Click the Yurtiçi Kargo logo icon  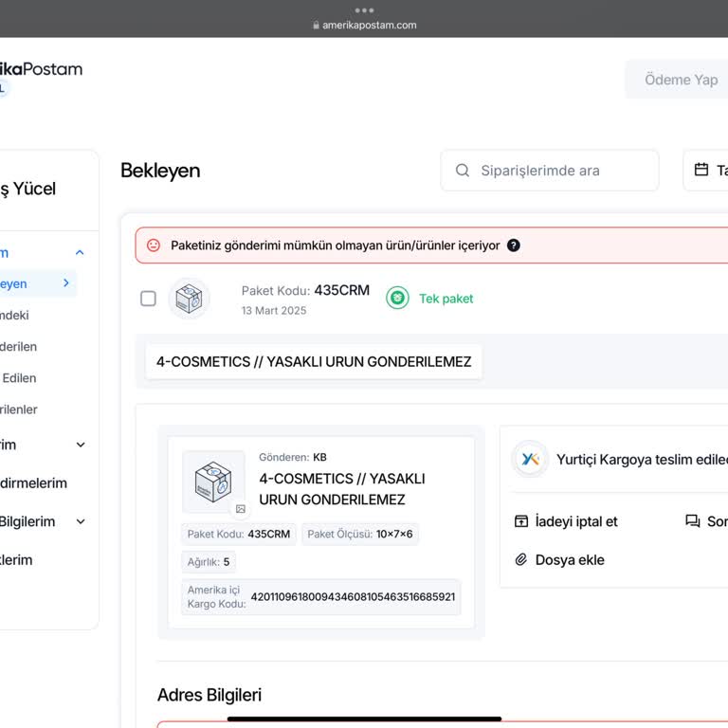click(x=531, y=460)
